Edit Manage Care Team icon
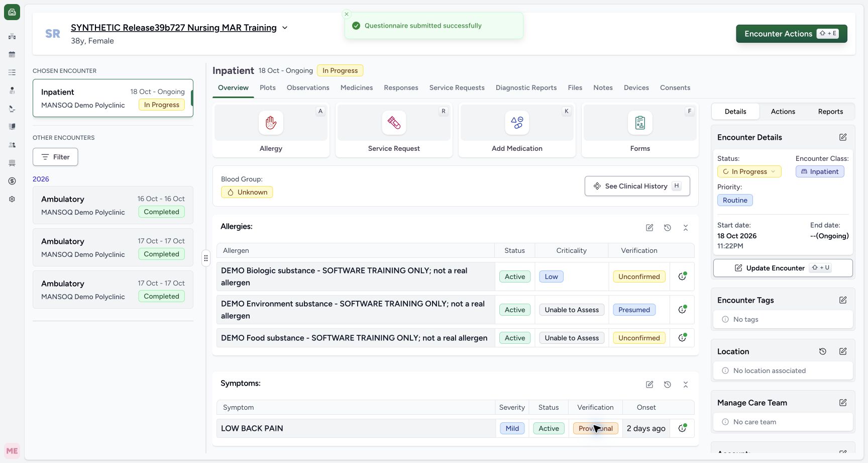868x463 pixels. [843, 403]
